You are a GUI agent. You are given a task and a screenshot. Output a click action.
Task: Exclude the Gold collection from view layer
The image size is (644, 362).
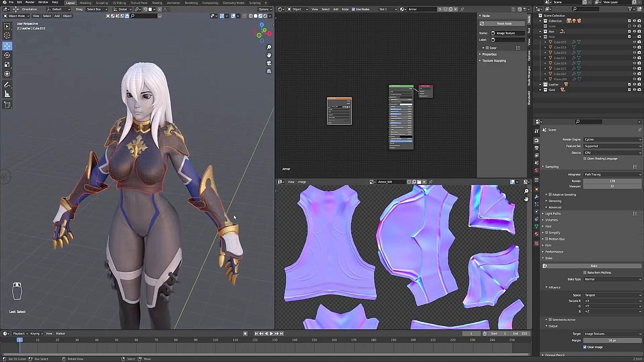(x=629, y=90)
